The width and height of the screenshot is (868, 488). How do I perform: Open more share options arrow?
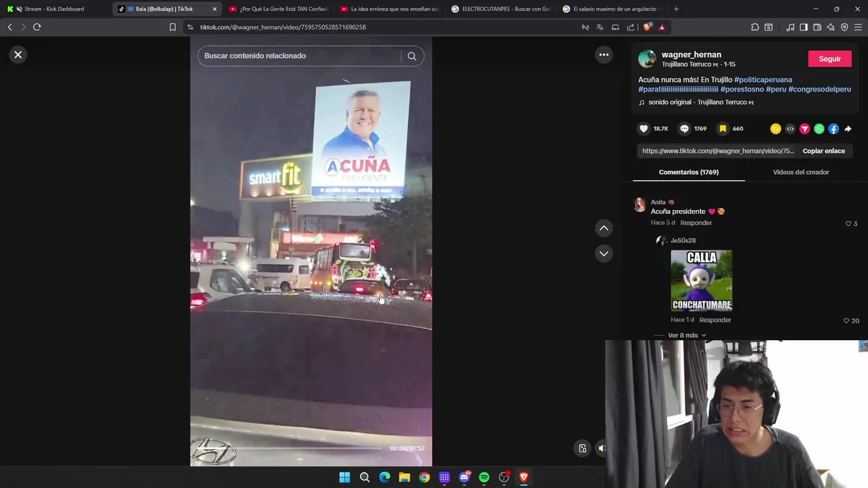tap(848, 129)
